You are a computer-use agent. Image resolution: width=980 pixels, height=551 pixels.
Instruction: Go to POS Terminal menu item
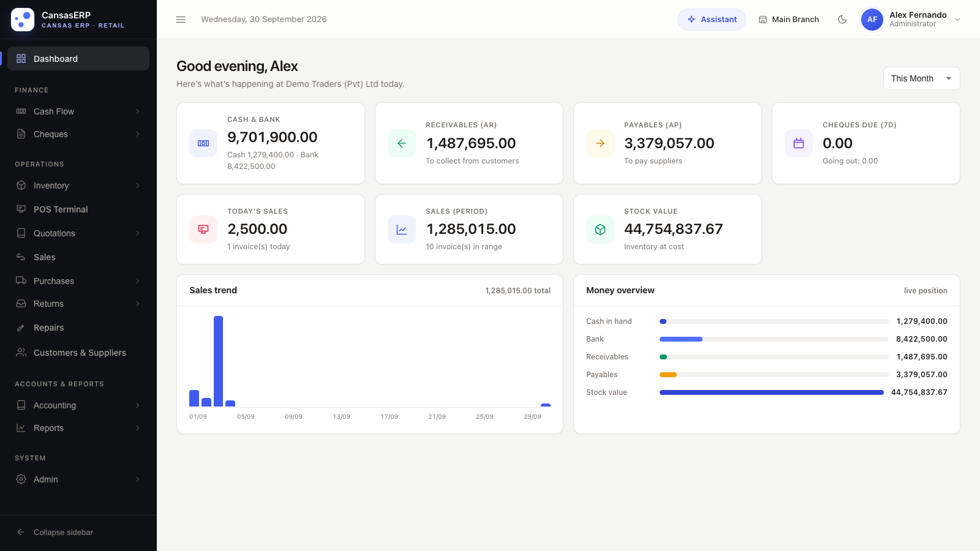pyautogui.click(x=78, y=209)
